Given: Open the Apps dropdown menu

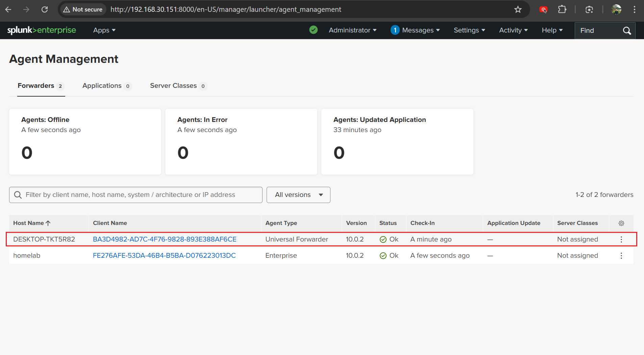Looking at the screenshot, I should (104, 30).
